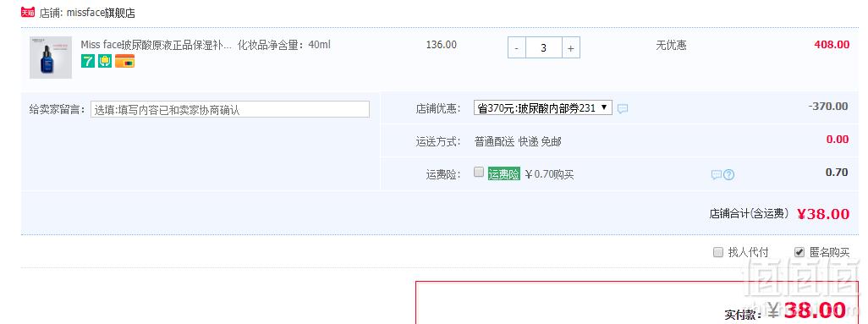Image resolution: width=868 pixels, height=324 pixels.
Task: Click the store total ¥38.00
Action: click(823, 214)
